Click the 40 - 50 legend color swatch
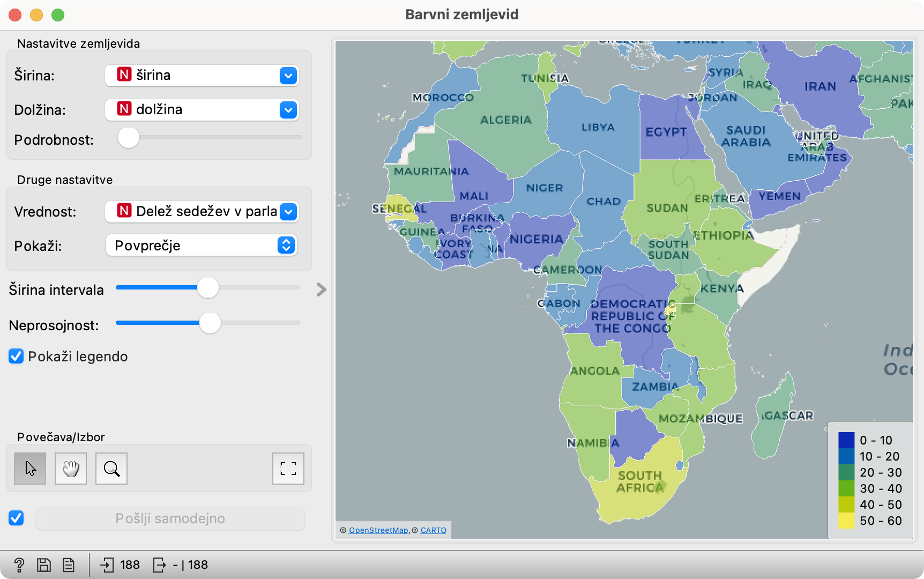Viewport: 924px width, 579px height. pyautogui.click(x=846, y=504)
